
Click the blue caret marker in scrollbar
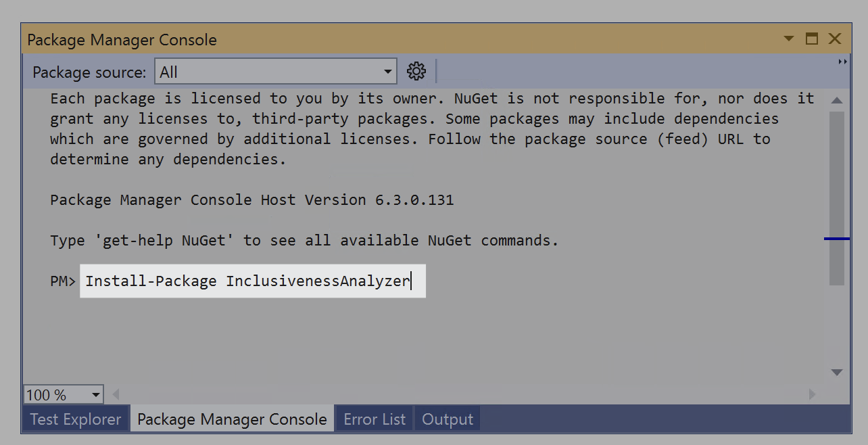837,239
